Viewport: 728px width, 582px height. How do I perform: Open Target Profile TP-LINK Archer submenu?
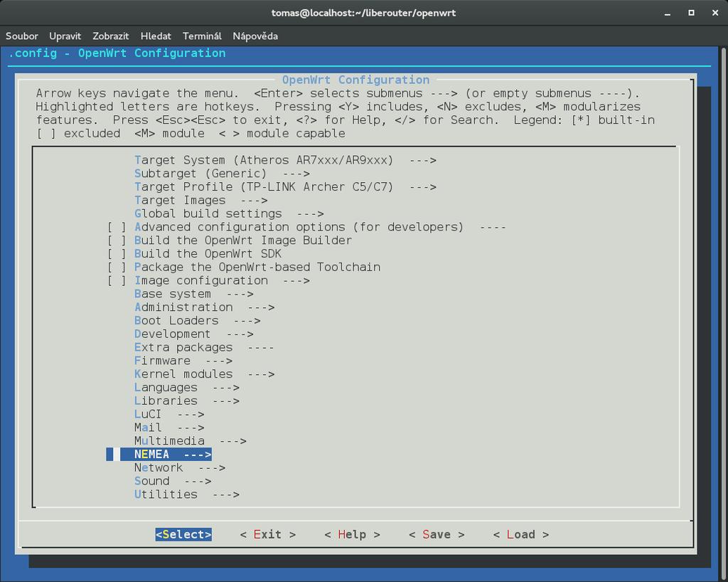[x=285, y=186]
